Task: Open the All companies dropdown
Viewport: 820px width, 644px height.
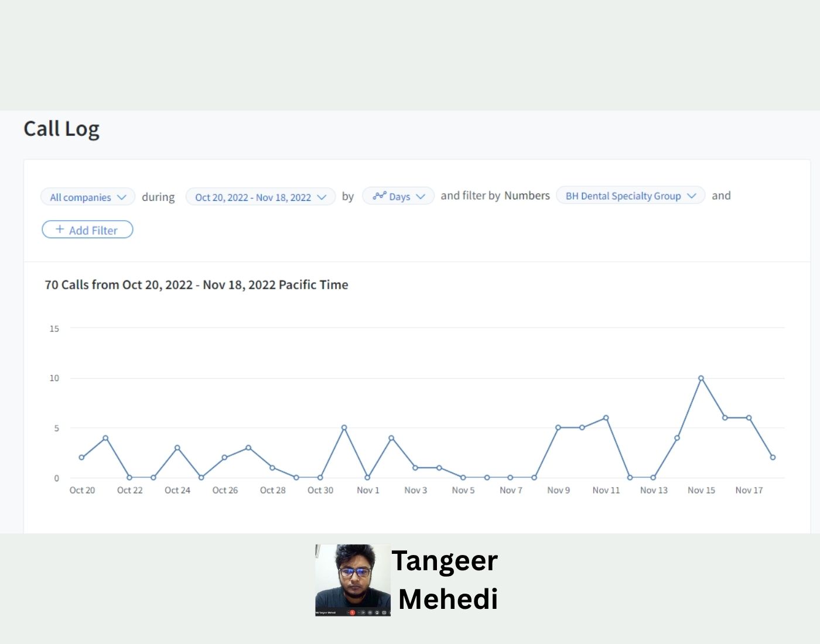Action: pos(88,197)
